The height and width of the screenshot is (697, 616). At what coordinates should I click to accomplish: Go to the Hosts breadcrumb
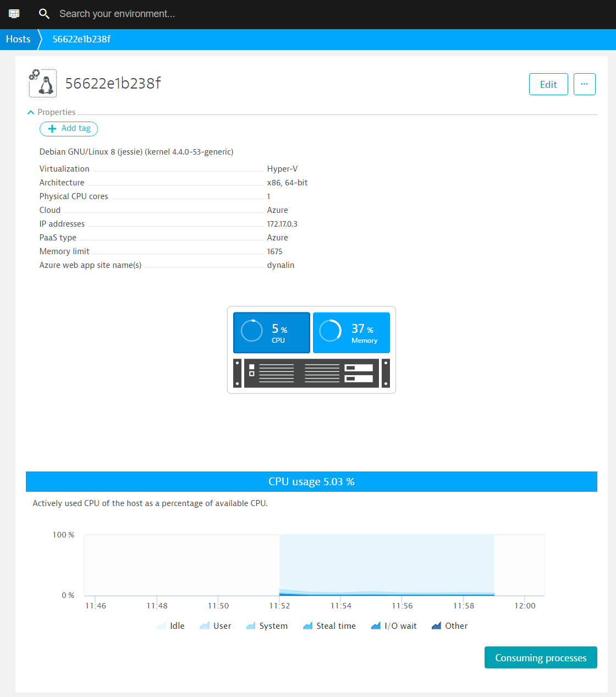pos(18,39)
